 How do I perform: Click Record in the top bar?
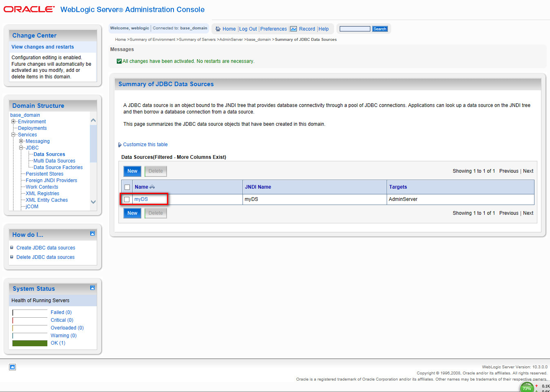click(x=307, y=29)
